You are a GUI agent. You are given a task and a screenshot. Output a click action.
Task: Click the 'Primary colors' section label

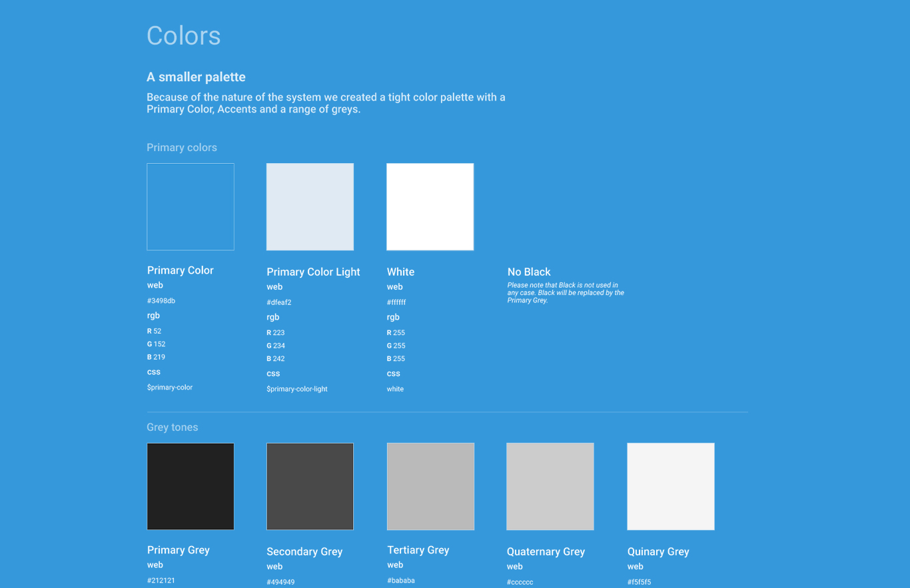pos(182,148)
